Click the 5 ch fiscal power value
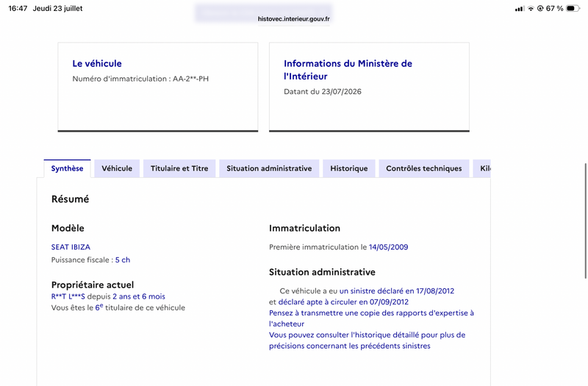The width and height of the screenshot is (588, 386). 123,260
